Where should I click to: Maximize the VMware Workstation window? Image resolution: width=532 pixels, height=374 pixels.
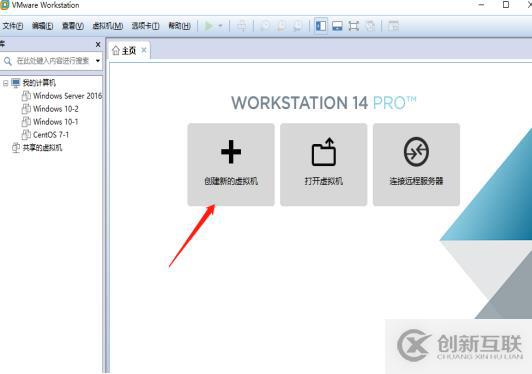point(506,5)
